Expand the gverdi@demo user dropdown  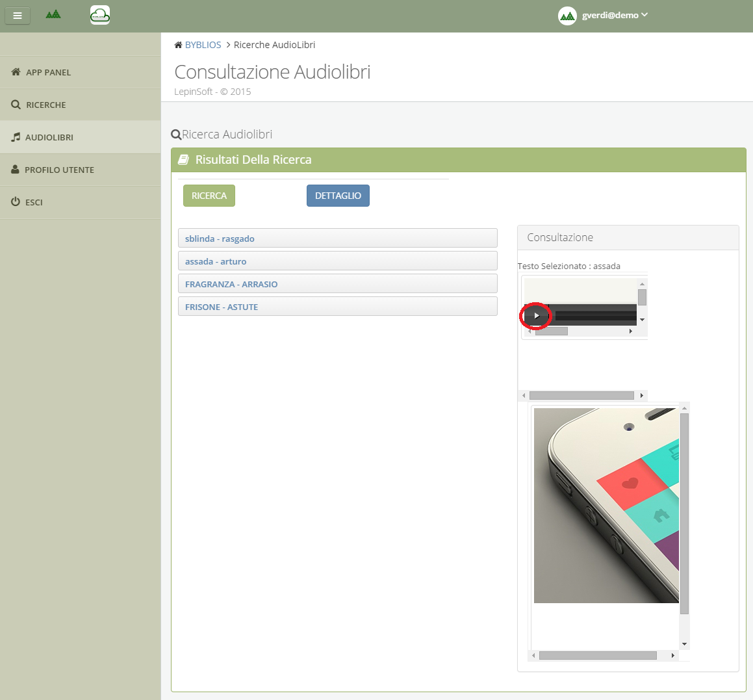pyautogui.click(x=615, y=16)
